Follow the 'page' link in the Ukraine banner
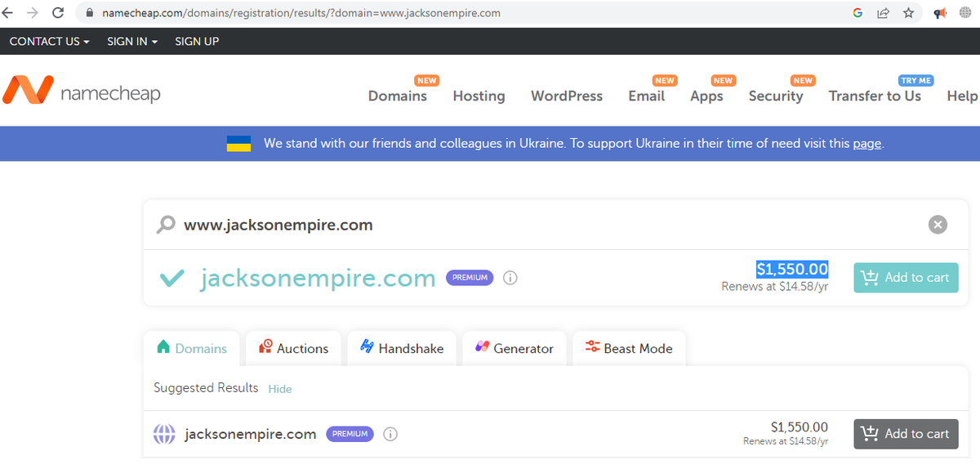The width and height of the screenshot is (980, 469). (x=867, y=144)
